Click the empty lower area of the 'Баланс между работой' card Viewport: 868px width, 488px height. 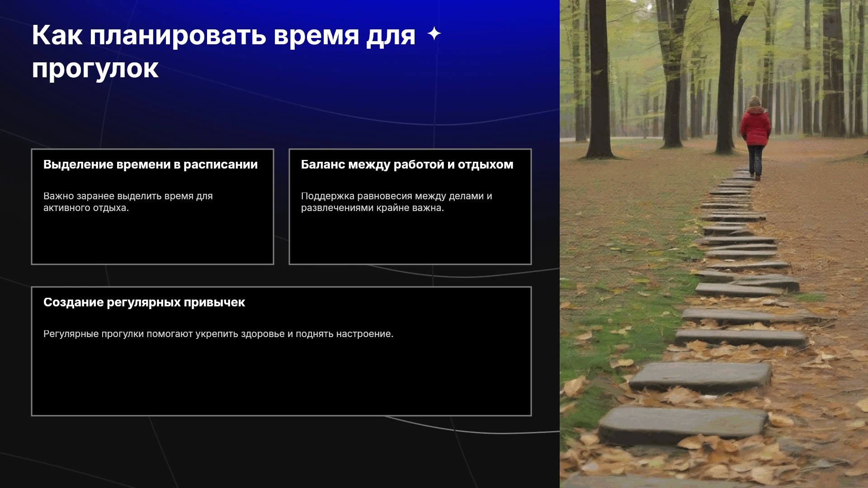pyautogui.click(x=410, y=239)
